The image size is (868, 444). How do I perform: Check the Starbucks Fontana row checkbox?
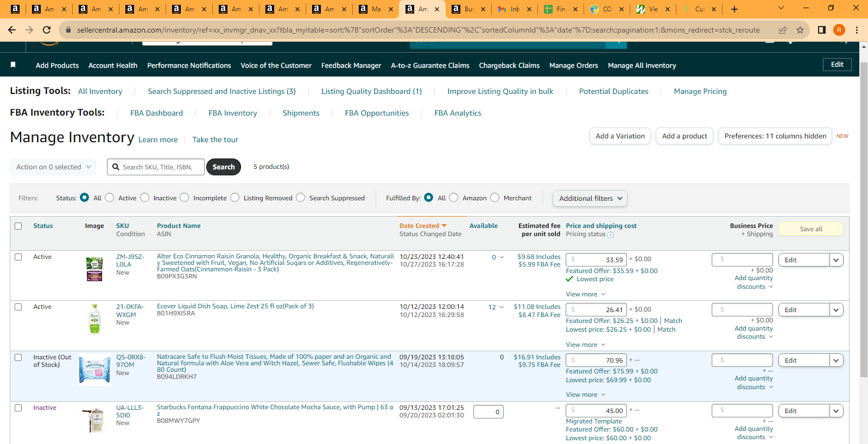pyautogui.click(x=18, y=408)
